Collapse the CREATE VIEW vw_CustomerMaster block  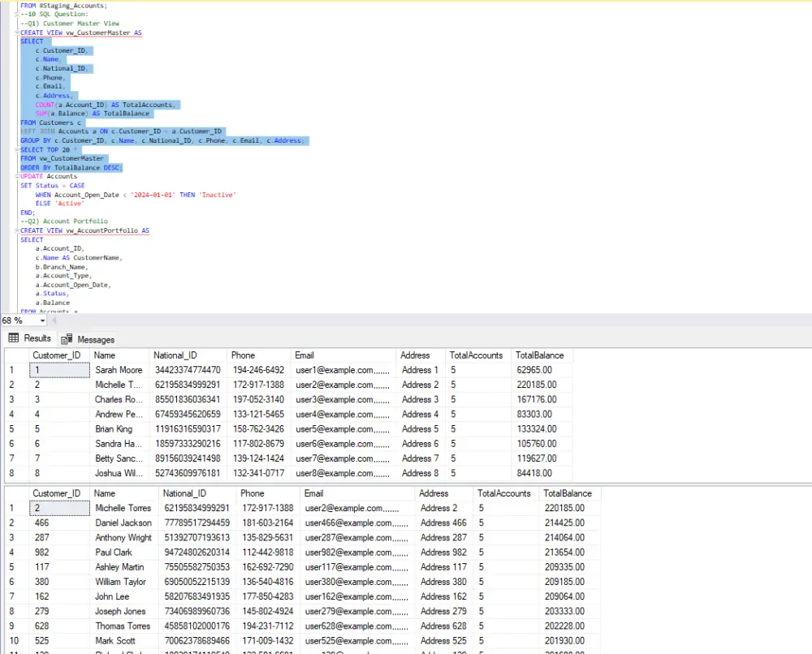pos(17,32)
